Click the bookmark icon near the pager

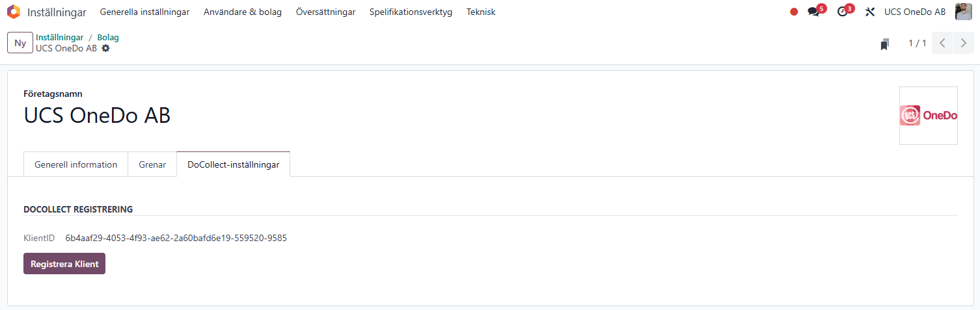point(885,44)
